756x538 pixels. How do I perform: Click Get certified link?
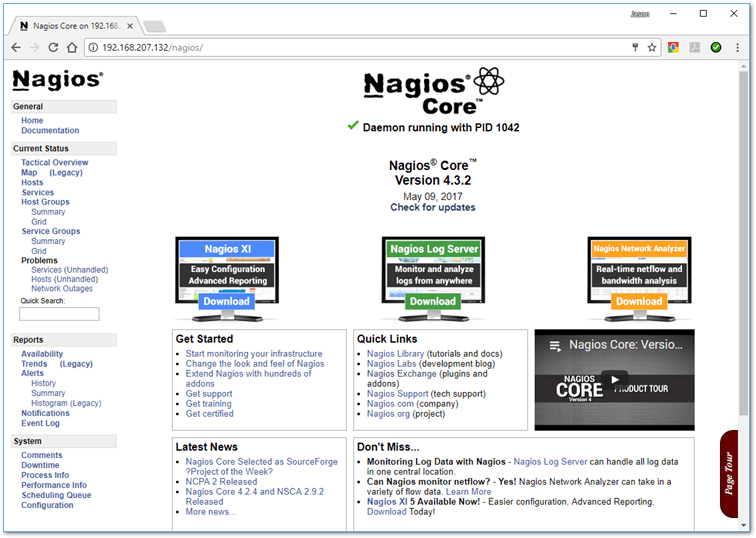point(209,414)
